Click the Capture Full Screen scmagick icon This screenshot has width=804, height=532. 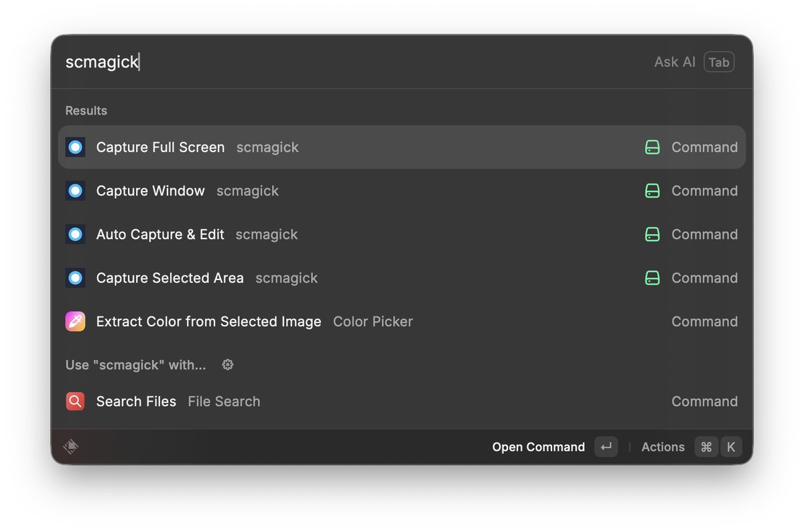tap(75, 147)
